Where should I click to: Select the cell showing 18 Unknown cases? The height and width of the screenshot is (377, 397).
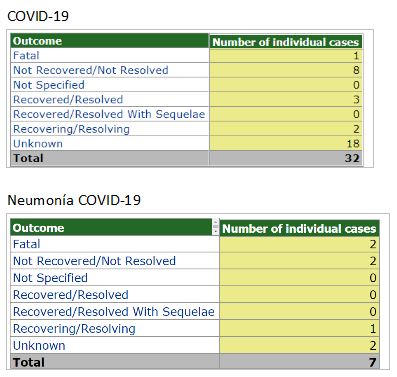286,144
